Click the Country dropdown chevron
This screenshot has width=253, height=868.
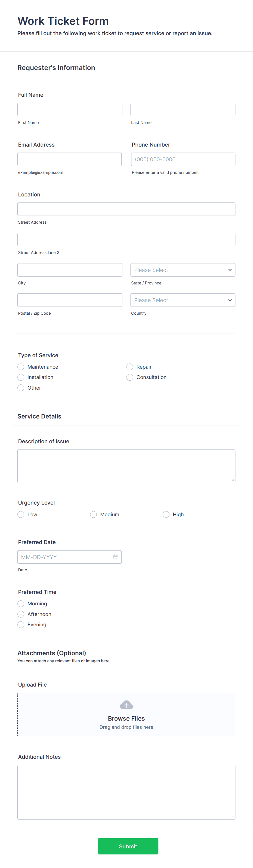click(x=230, y=300)
